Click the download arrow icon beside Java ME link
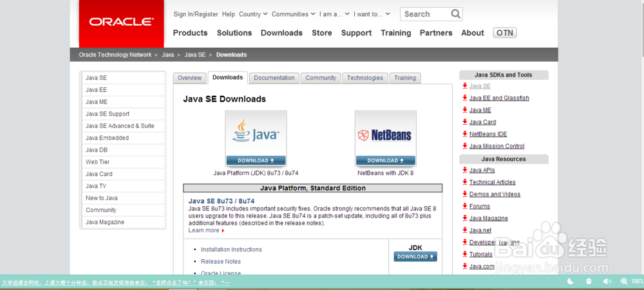 click(464, 109)
